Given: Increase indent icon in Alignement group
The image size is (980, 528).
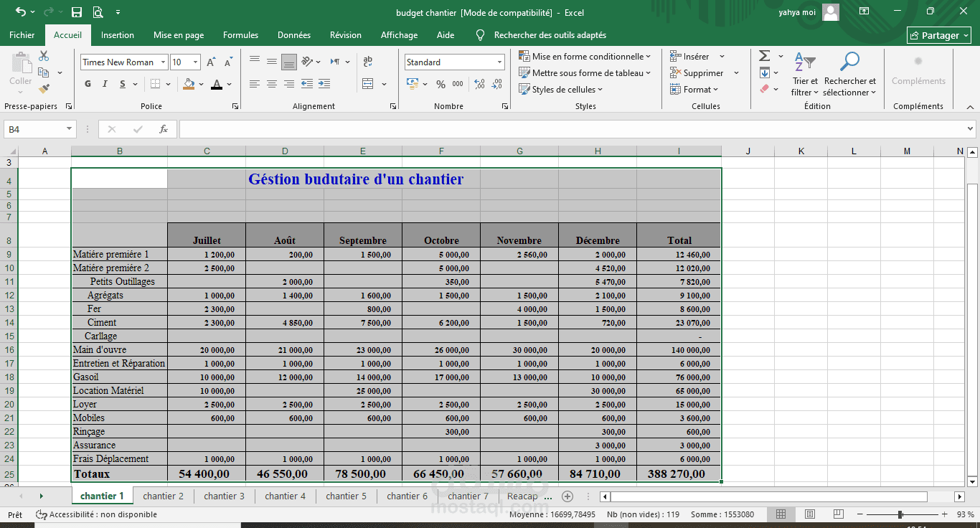Looking at the screenshot, I should 325,84.
